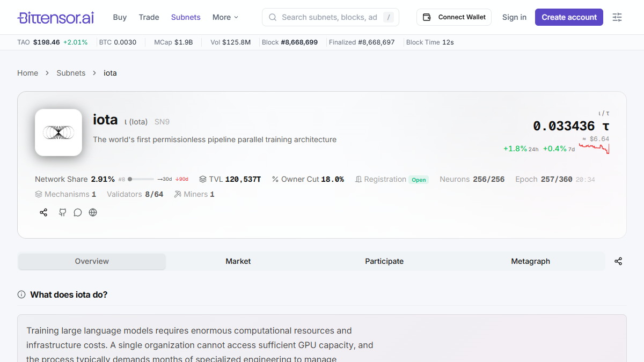Click Block Time 12s ticker
Image resolution: width=644 pixels, height=362 pixels.
click(430, 42)
